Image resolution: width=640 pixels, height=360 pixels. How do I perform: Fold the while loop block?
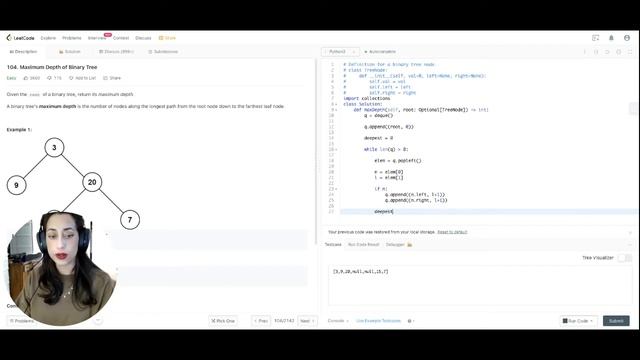(336, 149)
